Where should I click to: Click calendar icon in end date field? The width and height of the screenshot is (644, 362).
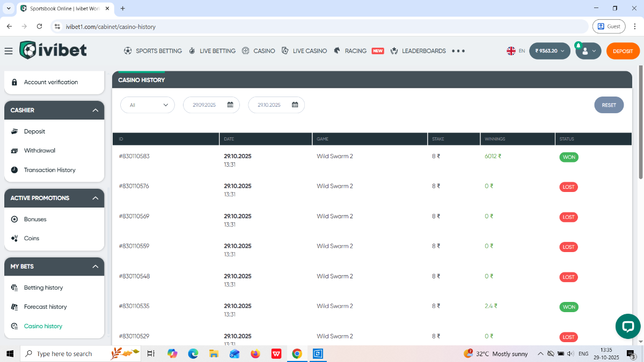(x=295, y=105)
